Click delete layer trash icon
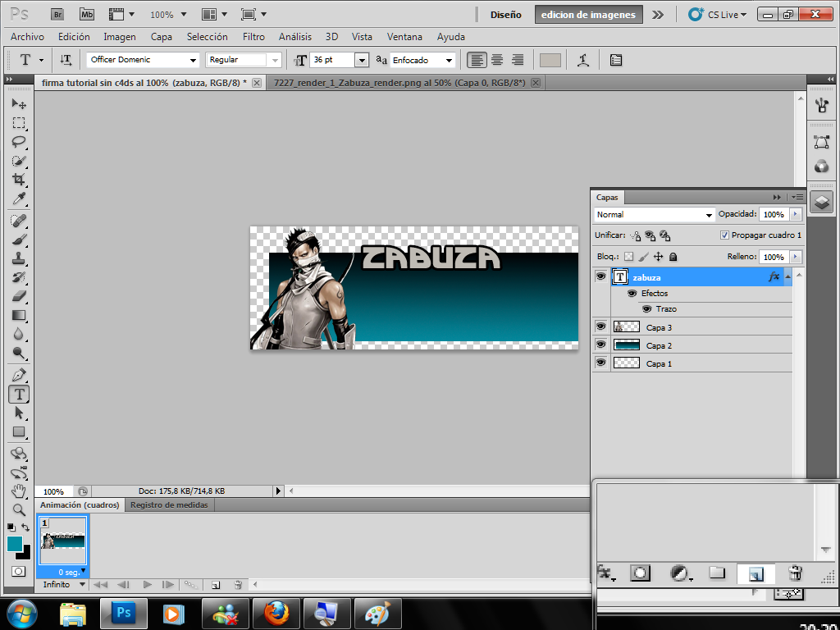The width and height of the screenshot is (840, 630). [796, 573]
